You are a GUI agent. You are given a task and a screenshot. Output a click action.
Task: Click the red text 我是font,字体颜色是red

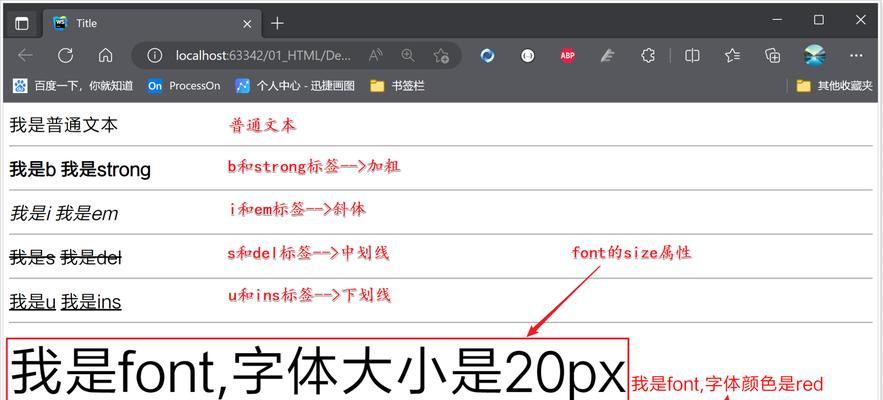pos(727,384)
